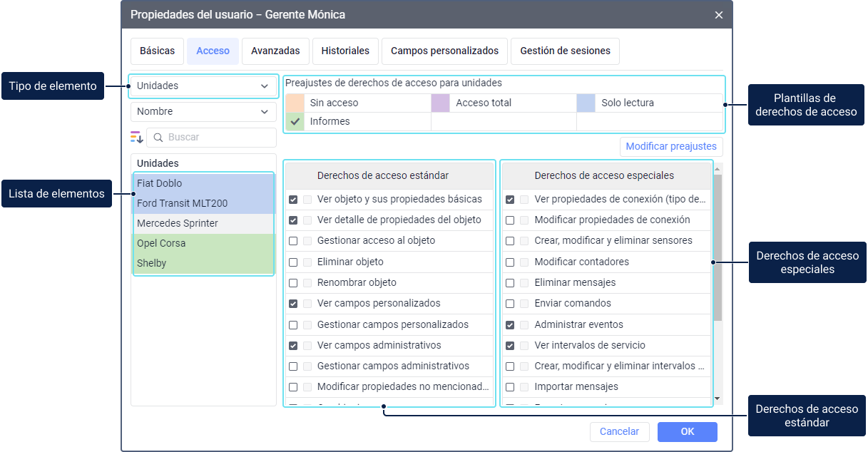Click the magnifier icon in the Buscar field
This screenshot has width=868, height=452.
tap(158, 138)
